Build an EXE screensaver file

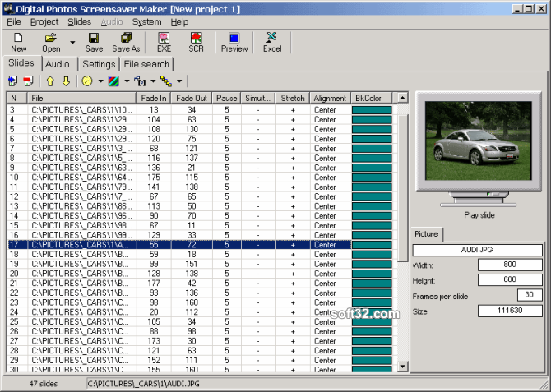click(x=164, y=41)
